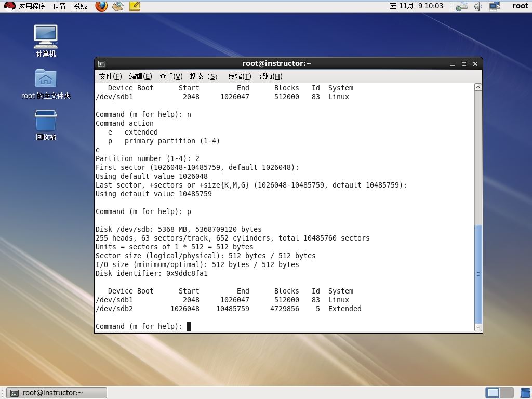This screenshot has height=399, width=532.
Task: Click the Red Hat logo icon
Action: pyautogui.click(x=9, y=6)
